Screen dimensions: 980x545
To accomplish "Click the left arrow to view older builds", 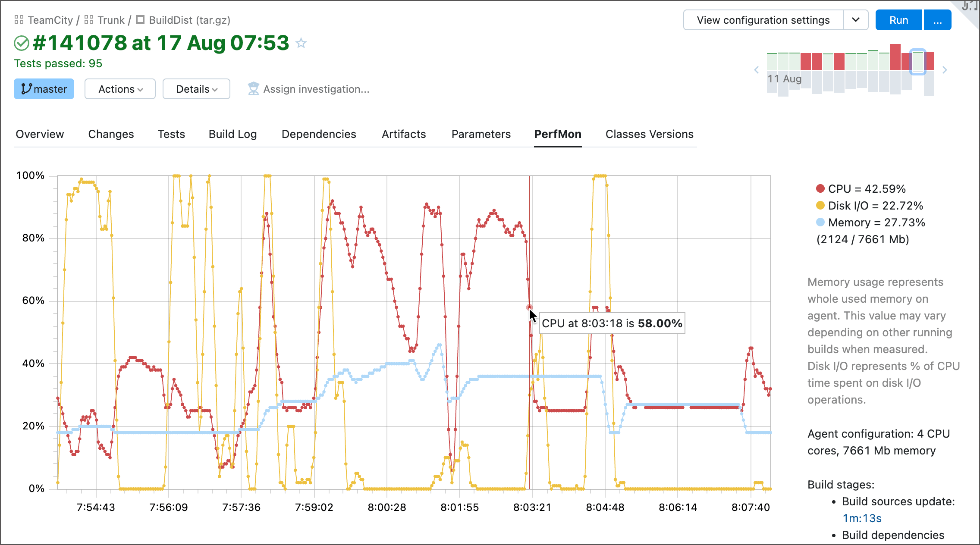I will pyautogui.click(x=756, y=70).
